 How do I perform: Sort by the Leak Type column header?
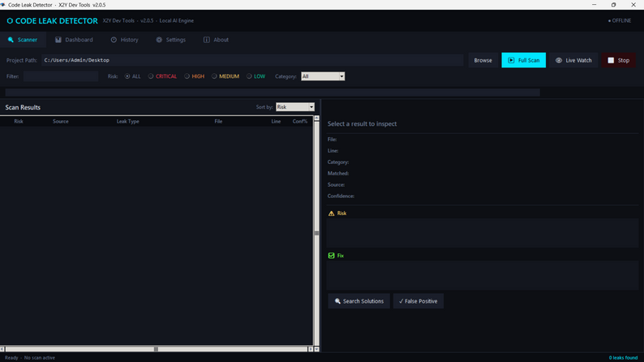(127, 121)
